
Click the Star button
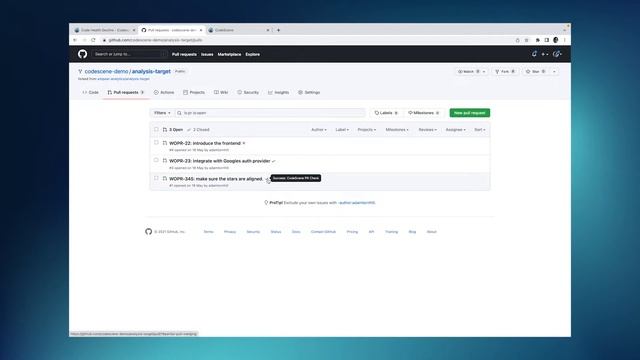click(x=536, y=71)
